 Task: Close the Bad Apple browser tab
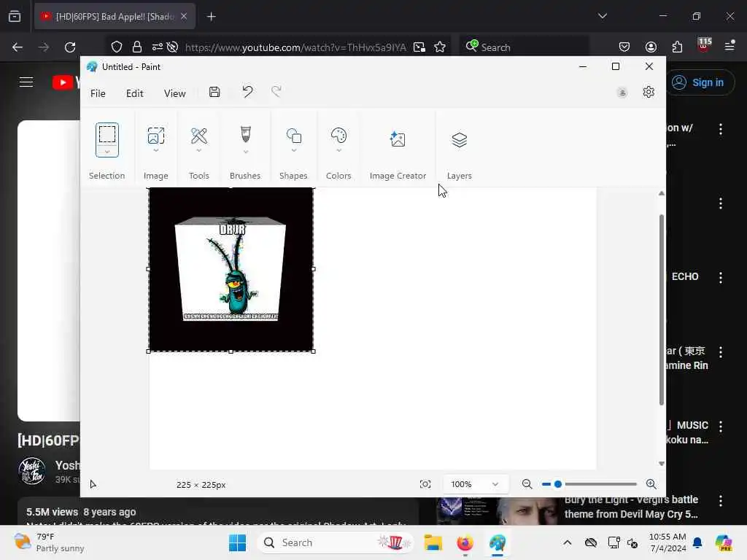(x=183, y=17)
